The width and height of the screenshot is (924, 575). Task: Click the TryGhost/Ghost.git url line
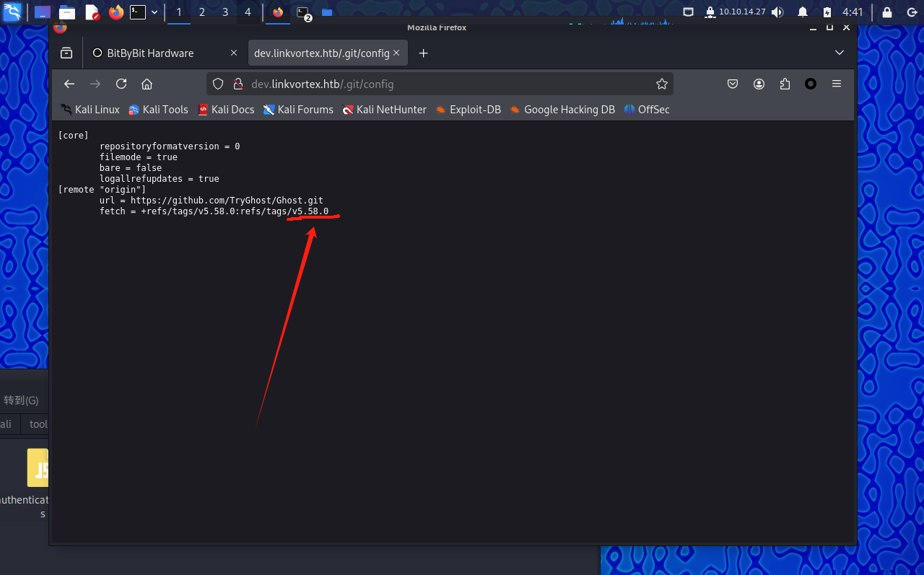[x=212, y=201]
